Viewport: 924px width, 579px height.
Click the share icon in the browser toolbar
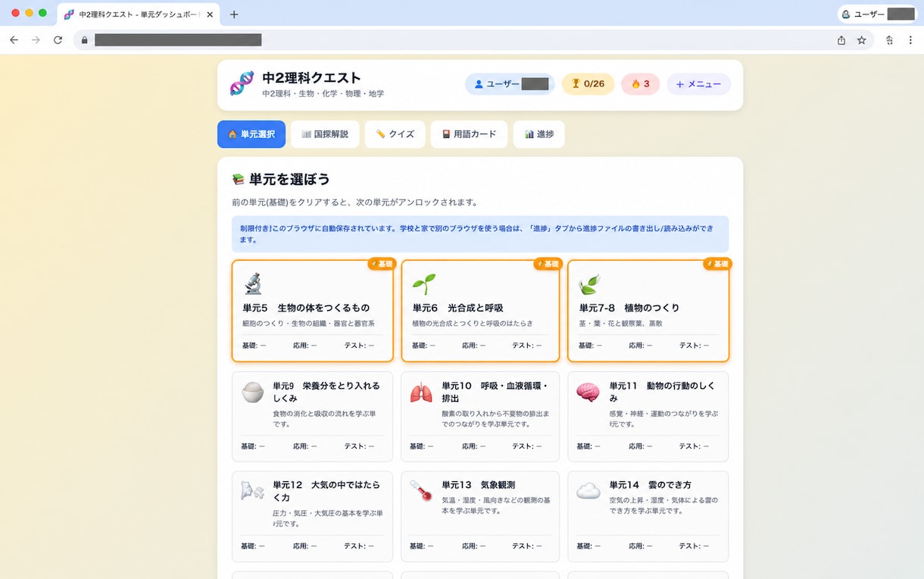pyautogui.click(x=841, y=40)
